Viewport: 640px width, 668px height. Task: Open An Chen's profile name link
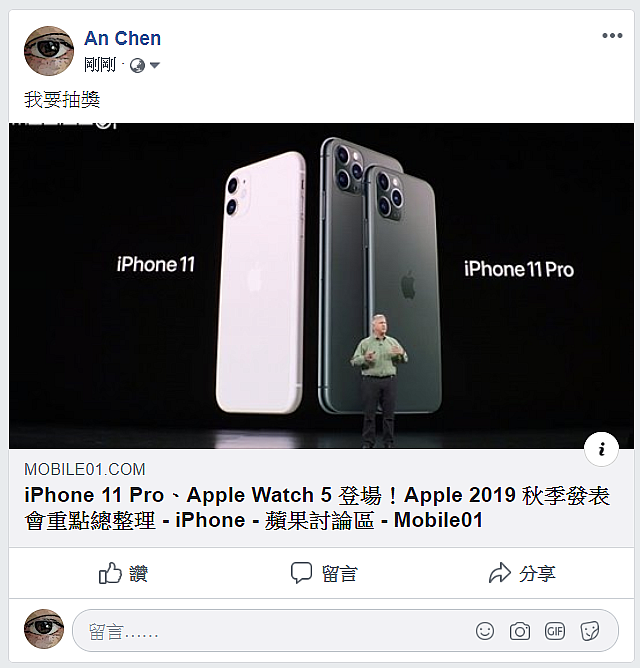[123, 38]
